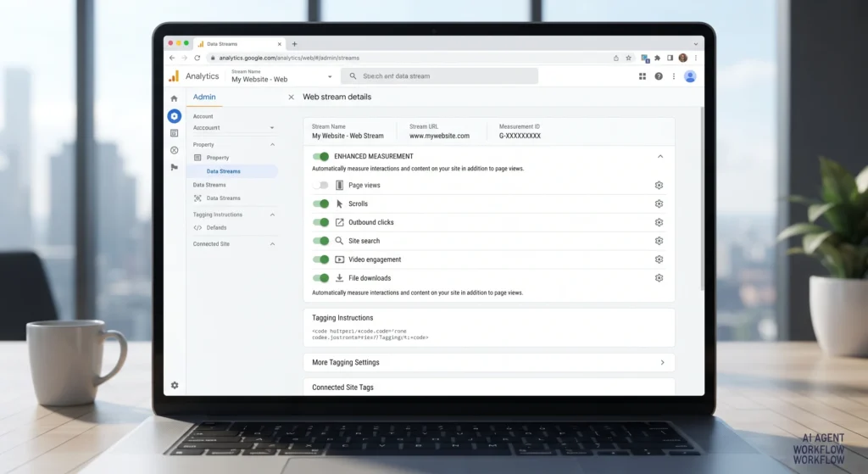Viewport: 868px width, 474px height.
Task: Click the page vertical scrollbar
Action: pyautogui.click(x=701, y=199)
